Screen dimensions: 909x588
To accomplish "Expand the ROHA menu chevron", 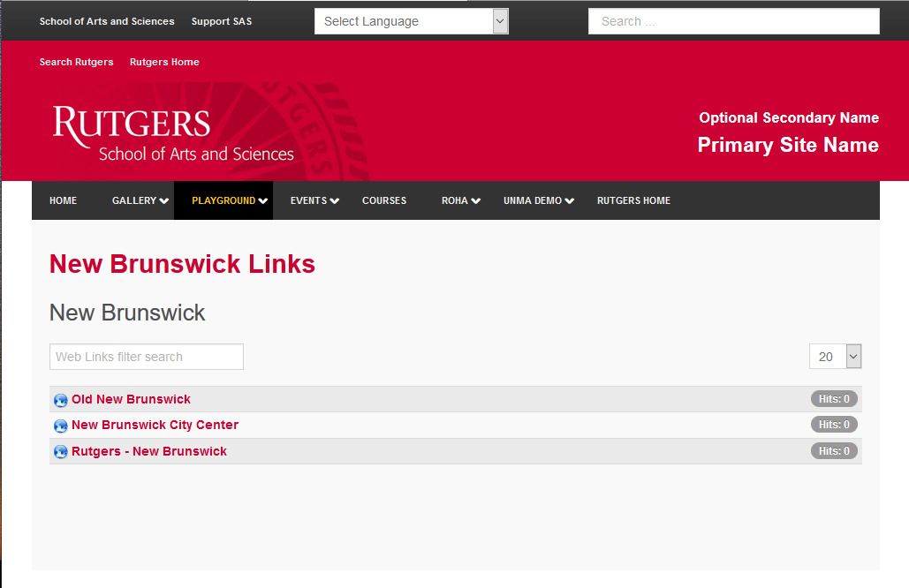I will tap(476, 201).
